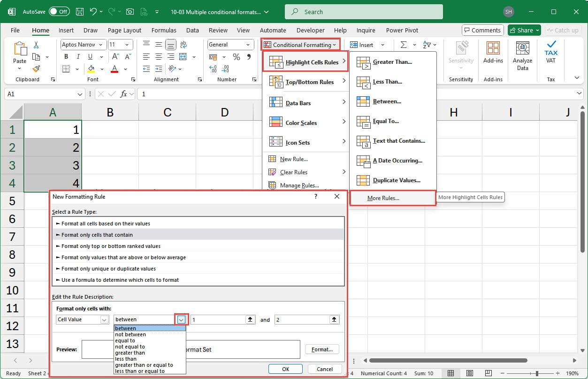The height and width of the screenshot is (379, 588).
Task: Click the Format... button
Action: click(322, 349)
